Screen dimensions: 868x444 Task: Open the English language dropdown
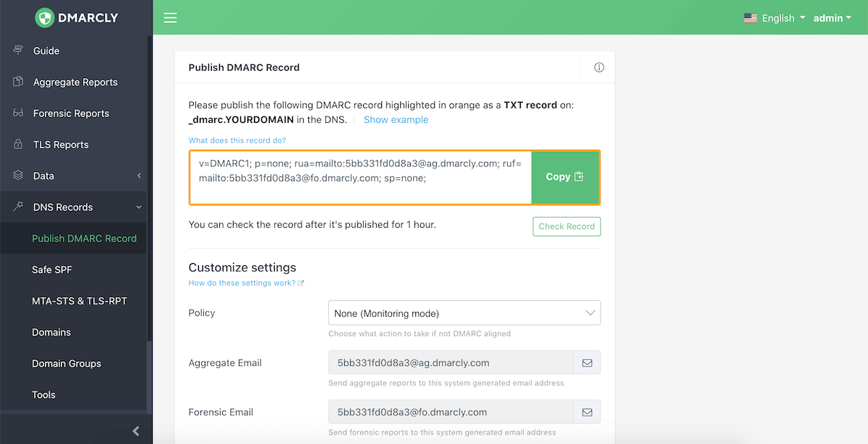tap(774, 18)
